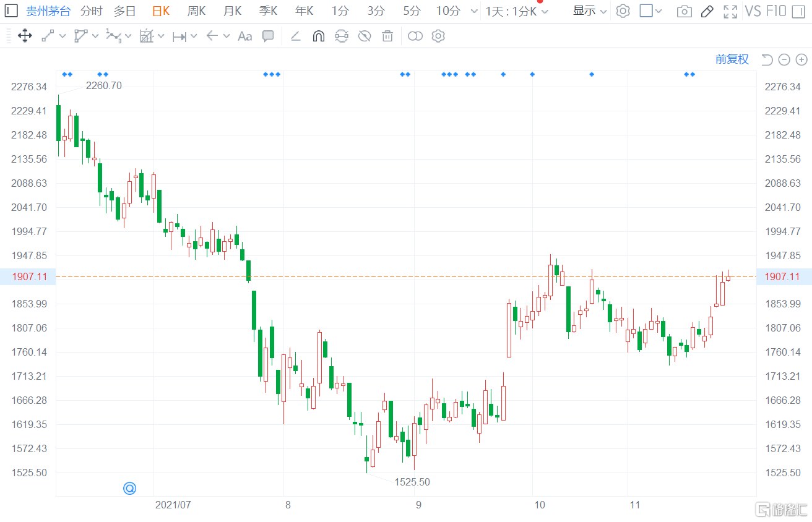Switch to 月K monthly tab
The height and width of the screenshot is (522, 812).
tap(232, 11)
